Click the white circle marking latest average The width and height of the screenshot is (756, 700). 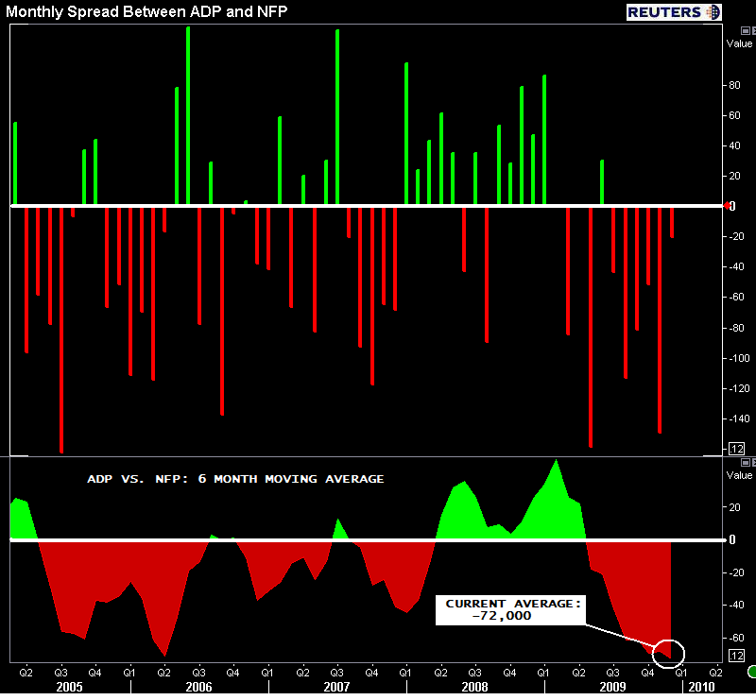coord(667,651)
